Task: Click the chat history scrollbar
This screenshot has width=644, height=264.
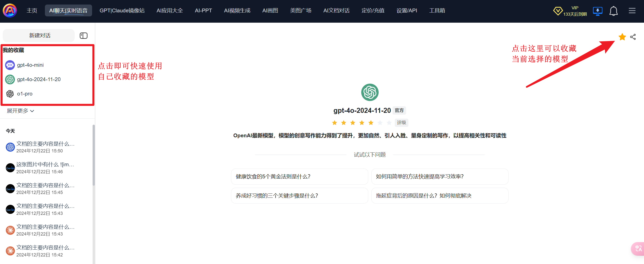Action: pos(94,155)
